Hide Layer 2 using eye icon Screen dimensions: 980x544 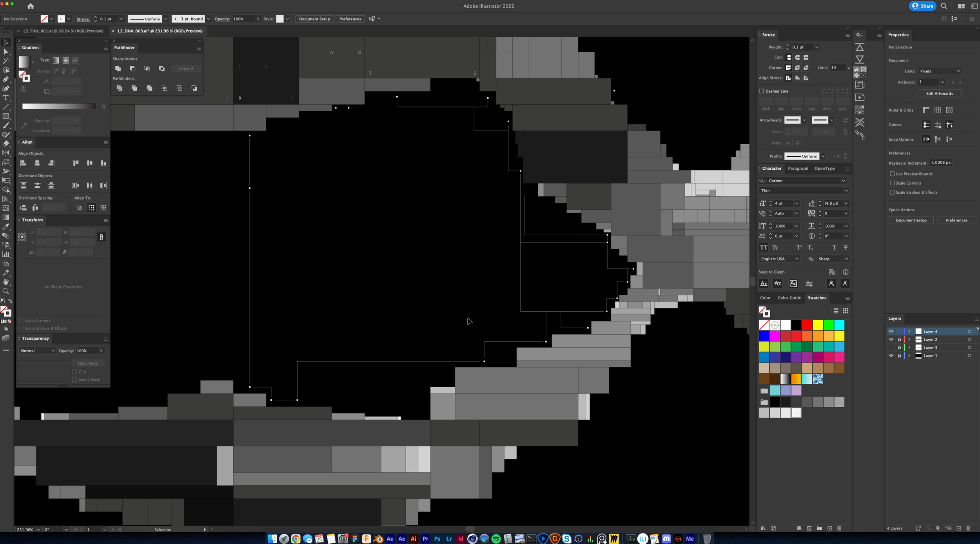coord(891,339)
